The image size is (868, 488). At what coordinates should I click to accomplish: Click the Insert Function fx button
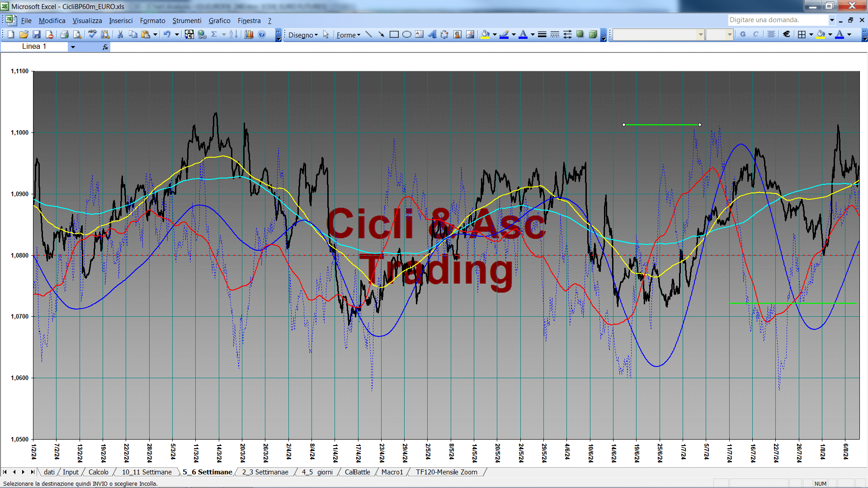click(105, 47)
